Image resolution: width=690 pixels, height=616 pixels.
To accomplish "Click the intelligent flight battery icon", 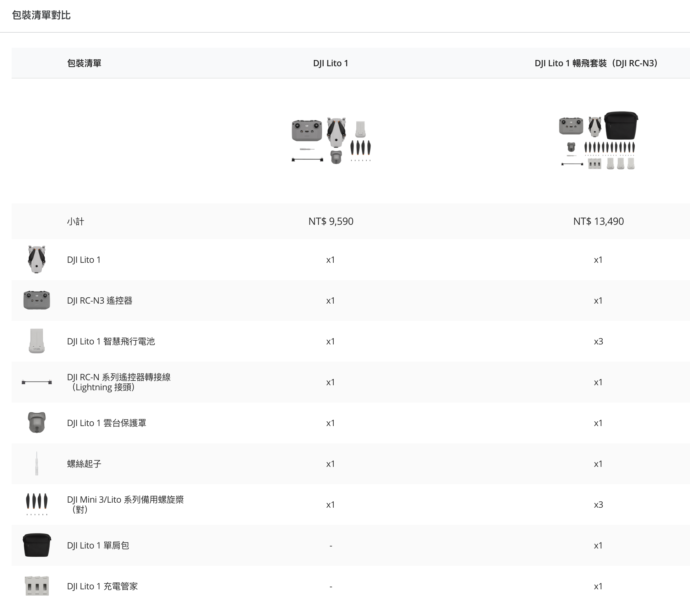I will (x=36, y=341).
